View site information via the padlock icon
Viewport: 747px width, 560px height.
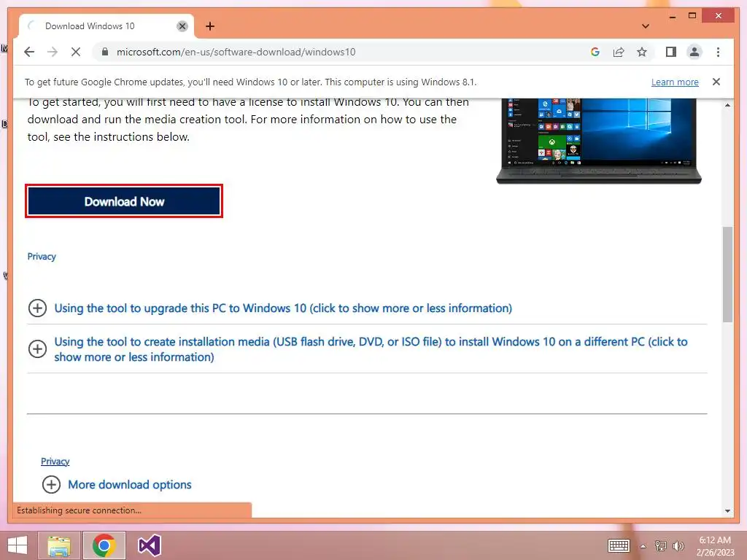coord(105,52)
